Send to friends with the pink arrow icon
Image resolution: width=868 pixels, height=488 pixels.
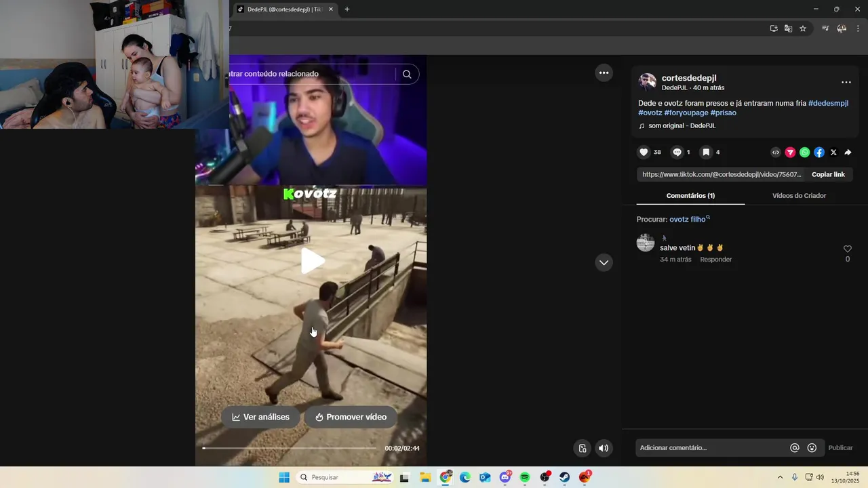[x=790, y=152]
